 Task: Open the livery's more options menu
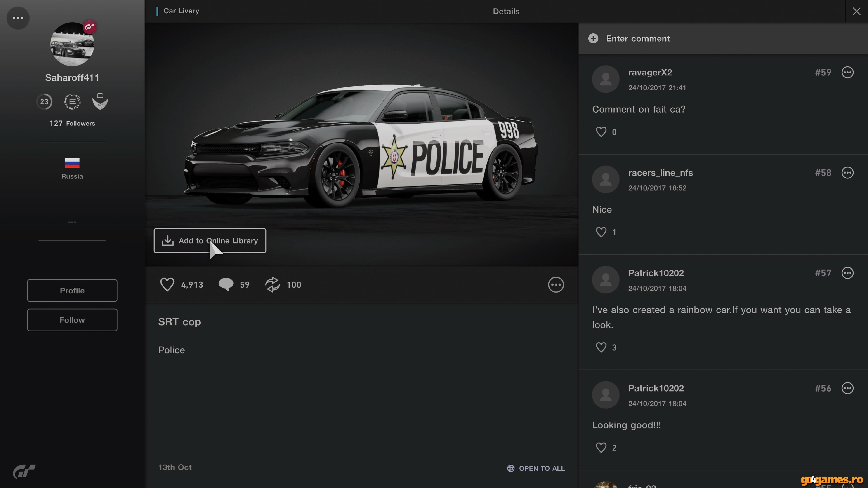pos(556,285)
